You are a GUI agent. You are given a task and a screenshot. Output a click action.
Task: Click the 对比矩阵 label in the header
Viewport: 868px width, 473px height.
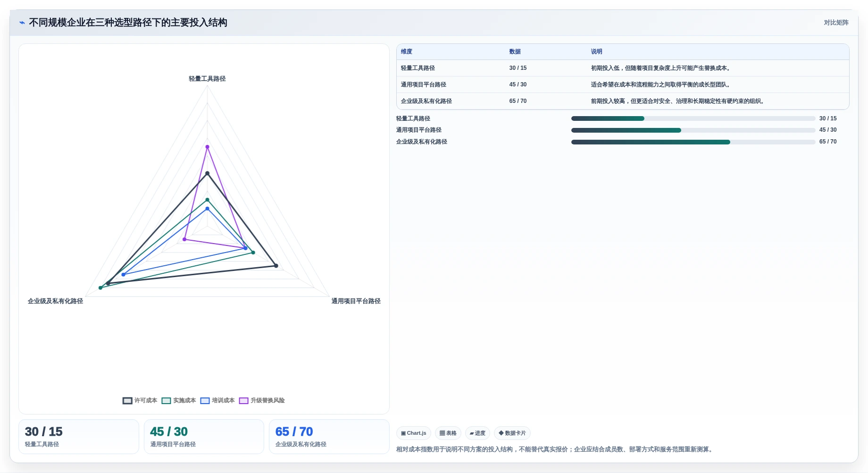(x=836, y=23)
